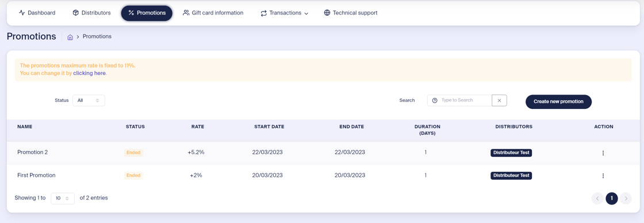Open actions menu for First Promotion
The image size is (644, 223).
click(x=603, y=176)
